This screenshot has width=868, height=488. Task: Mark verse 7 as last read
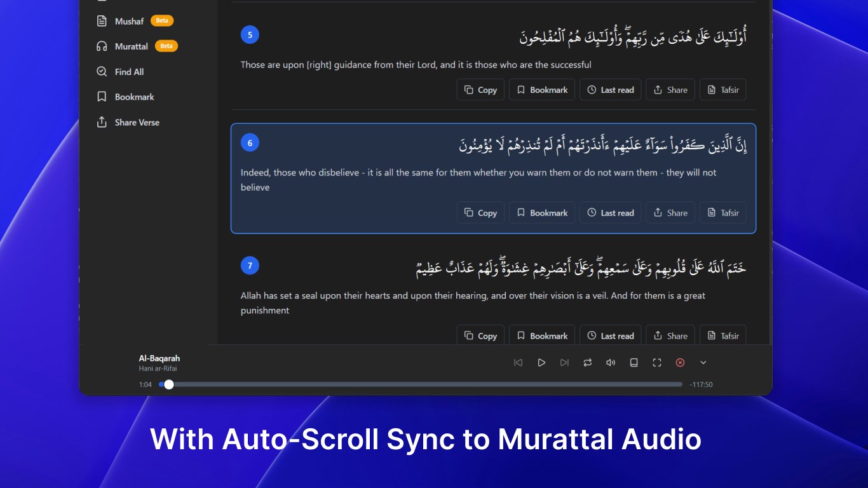tap(611, 335)
